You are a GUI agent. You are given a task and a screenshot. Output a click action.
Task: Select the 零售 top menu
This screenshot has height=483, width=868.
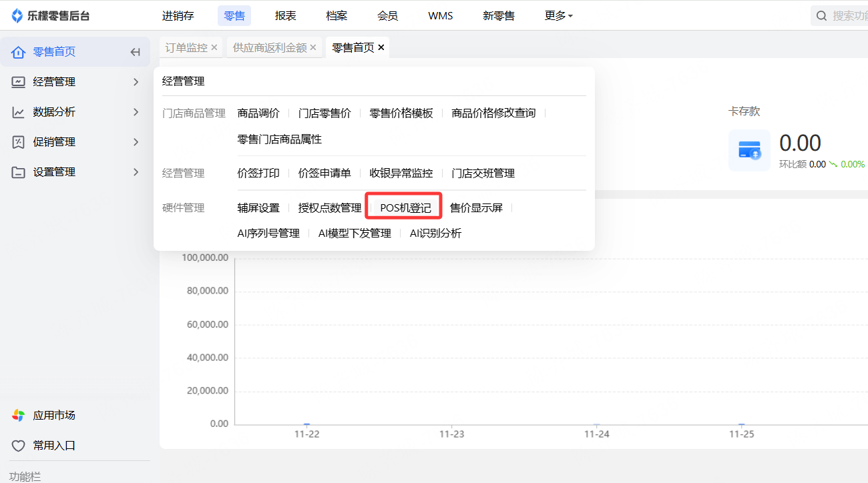(234, 15)
